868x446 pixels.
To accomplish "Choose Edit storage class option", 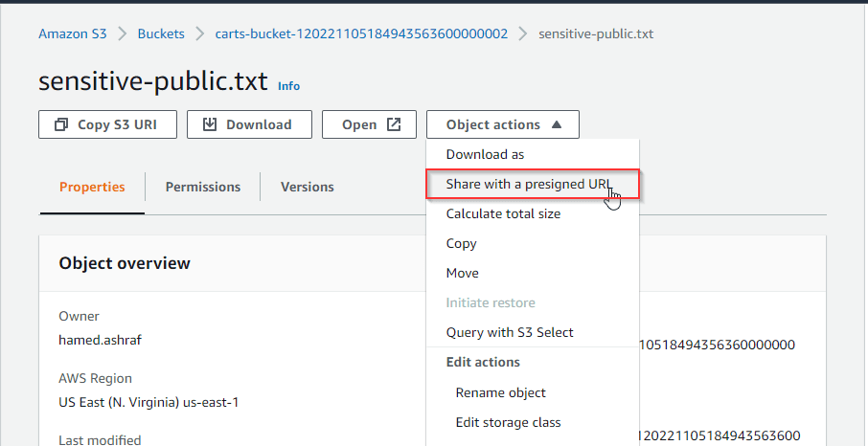I will [x=508, y=422].
